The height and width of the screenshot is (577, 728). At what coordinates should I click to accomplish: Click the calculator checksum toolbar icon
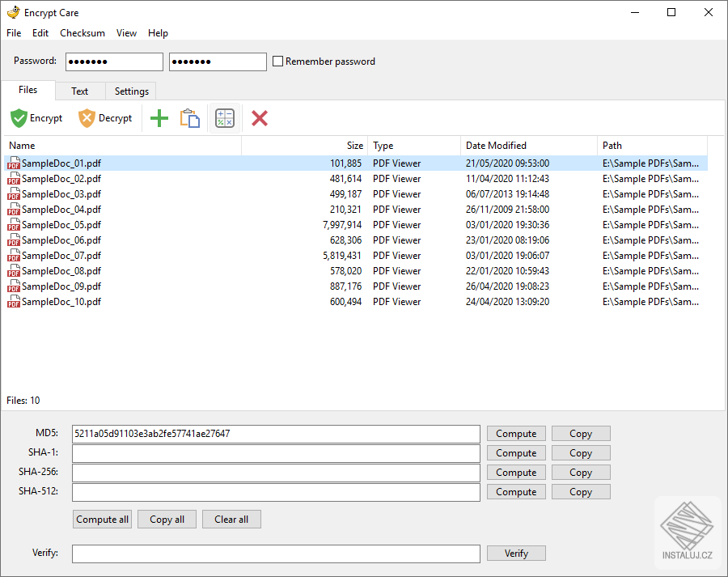(x=224, y=117)
